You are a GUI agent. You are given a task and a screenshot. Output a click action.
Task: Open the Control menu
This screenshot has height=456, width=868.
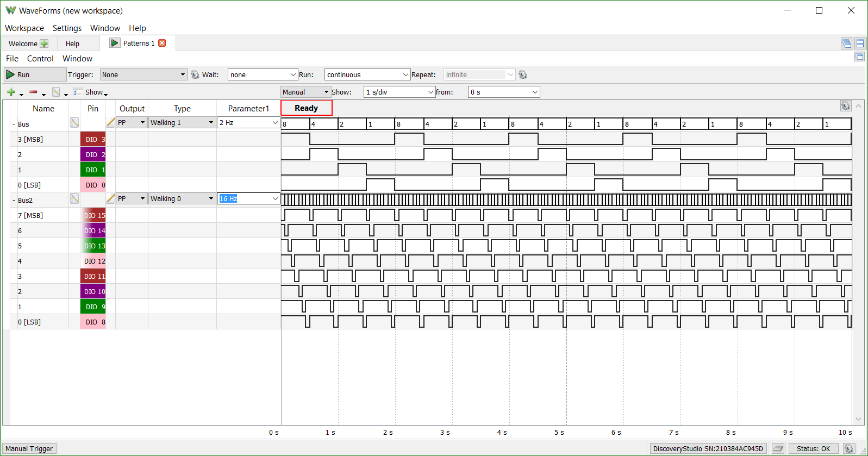[40, 59]
